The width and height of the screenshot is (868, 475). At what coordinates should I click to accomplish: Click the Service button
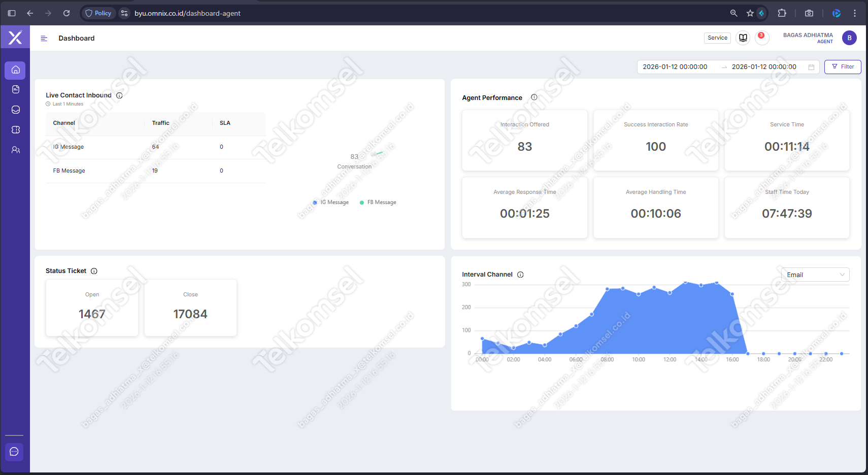click(x=717, y=38)
